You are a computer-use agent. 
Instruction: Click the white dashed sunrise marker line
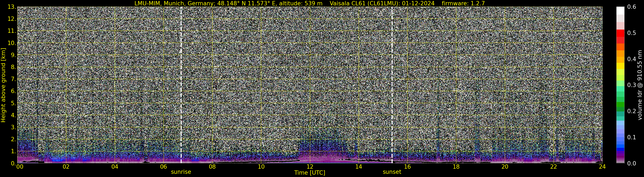181,85
